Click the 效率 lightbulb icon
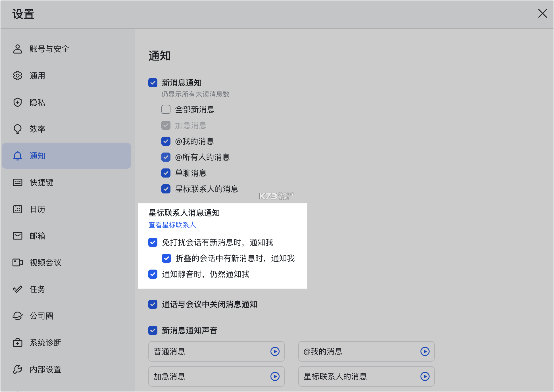Viewport: 554px width, 392px height. pyautogui.click(x=18, y=129)
